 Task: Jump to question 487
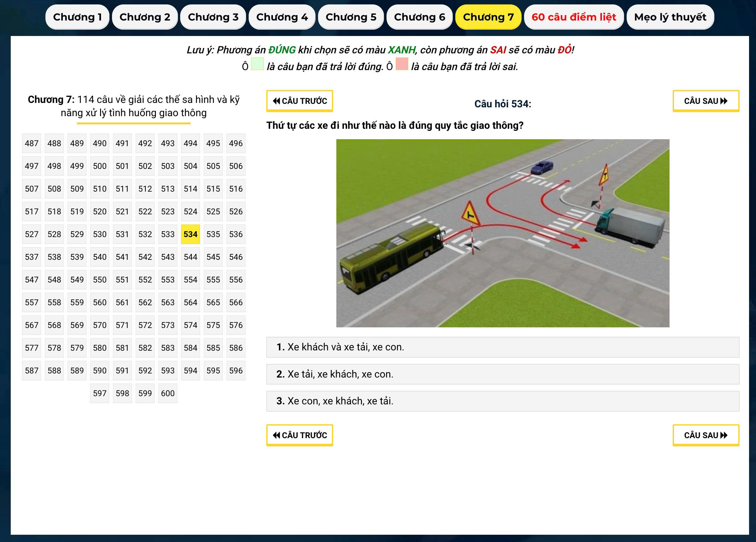pyautogui.click(x=32, y=143)
